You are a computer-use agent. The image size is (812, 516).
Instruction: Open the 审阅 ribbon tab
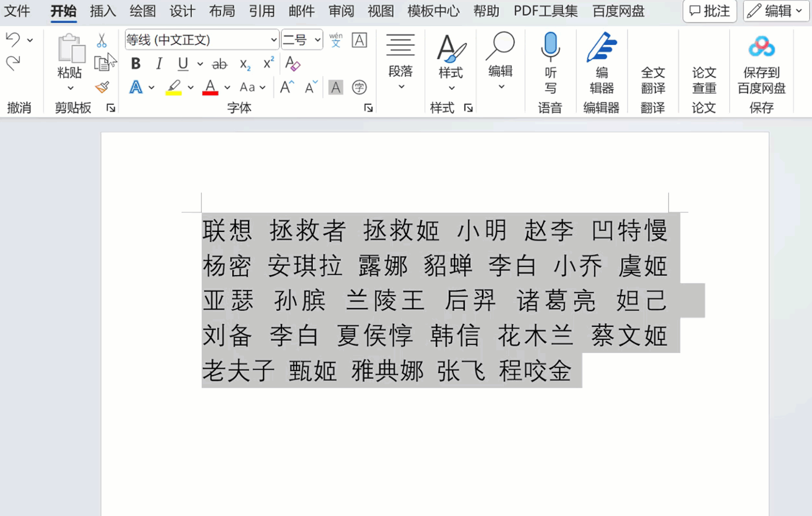tap(341, 11)
